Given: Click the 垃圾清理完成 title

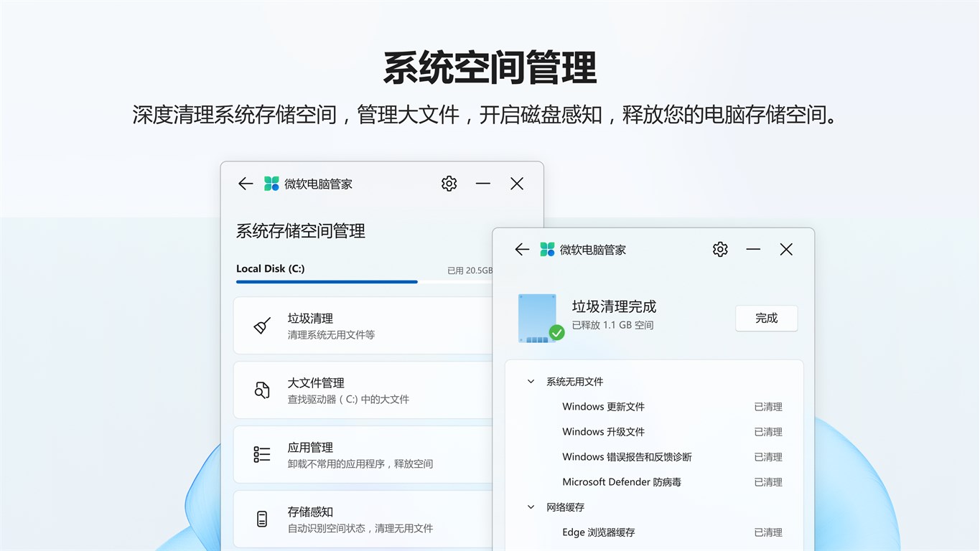Looking at the screenshot, I should pos(614,307).
